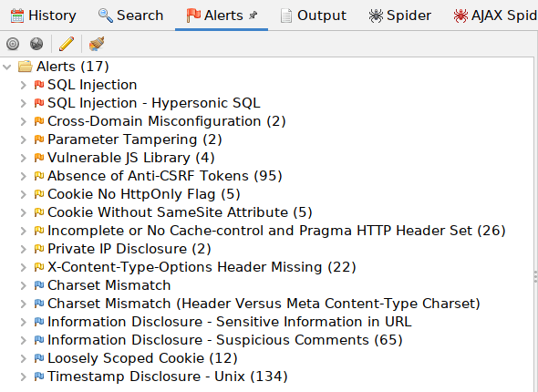This screenshot has width=538, height=392.
Task: Click the broom delete all alerts icon
Action: point(97,44)
